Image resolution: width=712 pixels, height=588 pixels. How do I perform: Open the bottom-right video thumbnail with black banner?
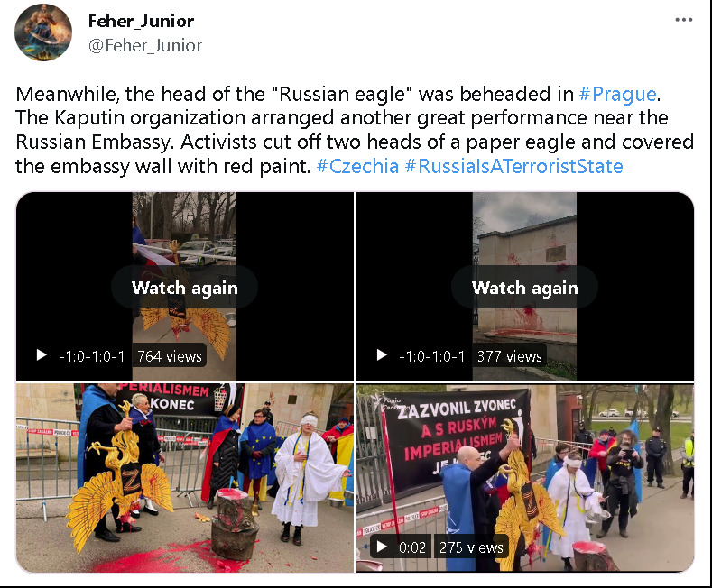point(525,478)
